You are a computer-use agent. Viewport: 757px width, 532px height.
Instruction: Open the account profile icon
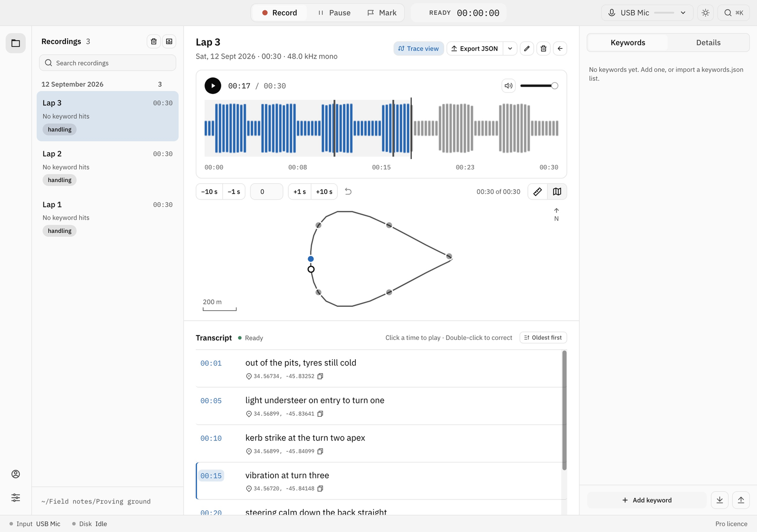click(x=16, y=474)
